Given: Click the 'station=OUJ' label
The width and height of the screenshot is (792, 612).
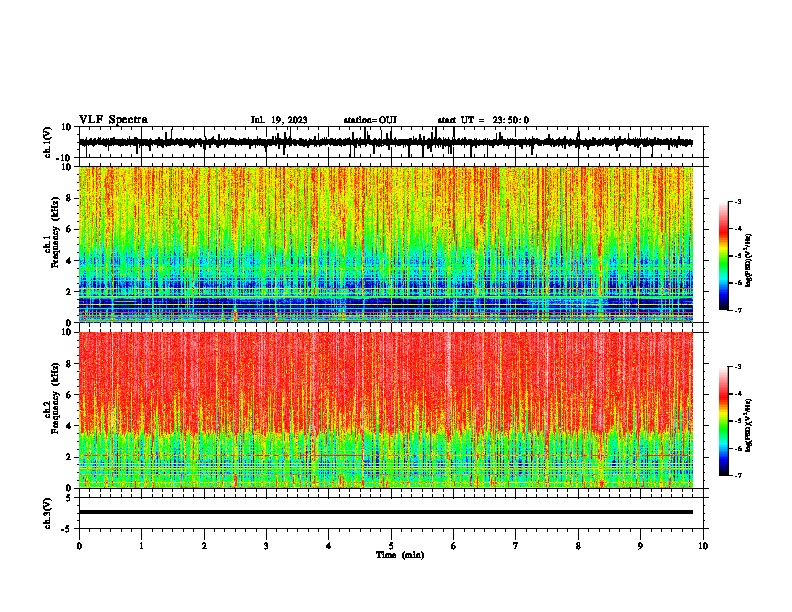Looking at the screenshot, I should [x=370, y=120].
